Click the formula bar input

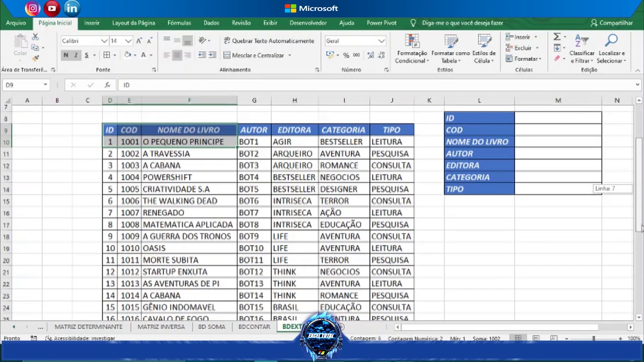(x=376, y=85)
